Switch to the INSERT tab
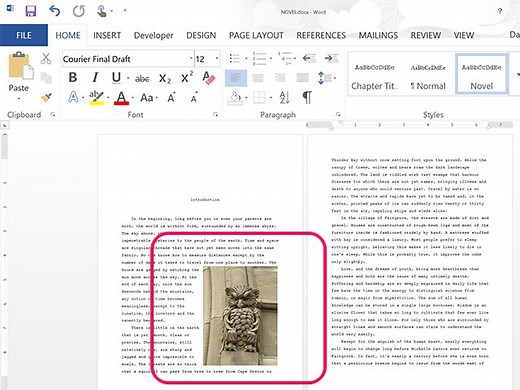 pos(107,35)
